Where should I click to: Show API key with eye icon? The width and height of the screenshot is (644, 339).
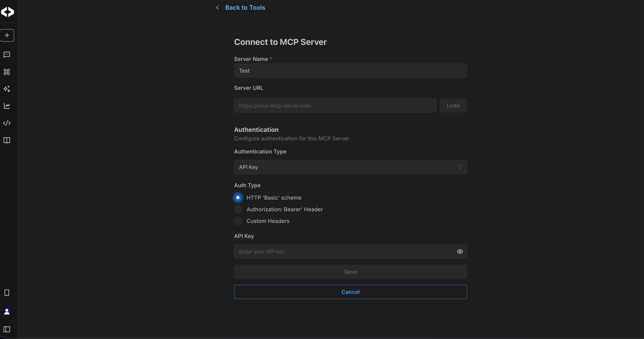[460, 251]
